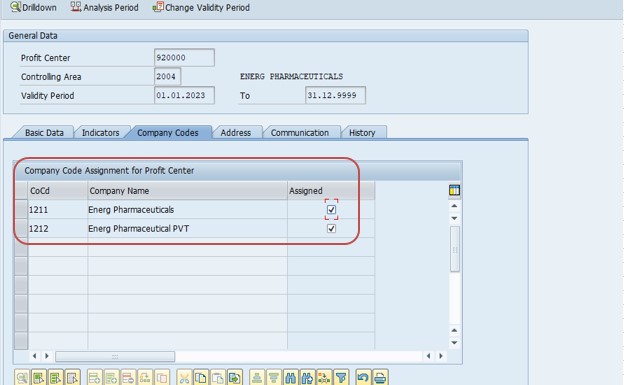
Task: Click left horizontal scroll-left arrow
Action: point(35,356)
